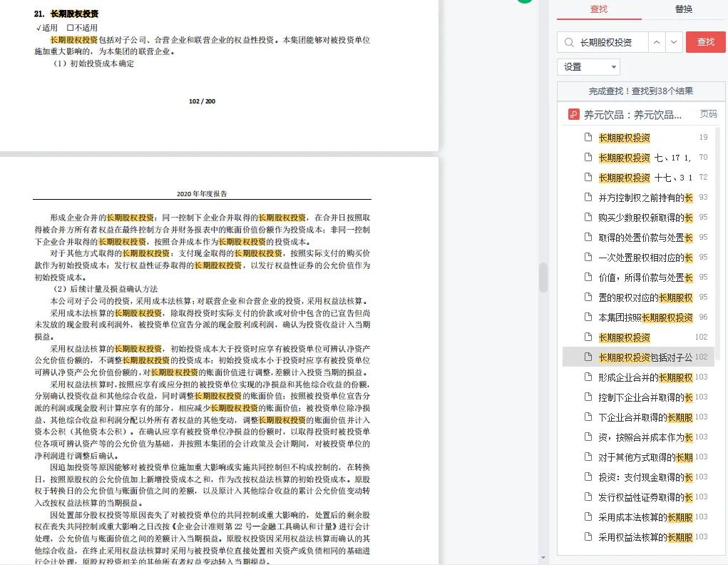Click the next match down-chevron
Image resolution: width=728 pixels, height=565 pixels.
[672, 42]
